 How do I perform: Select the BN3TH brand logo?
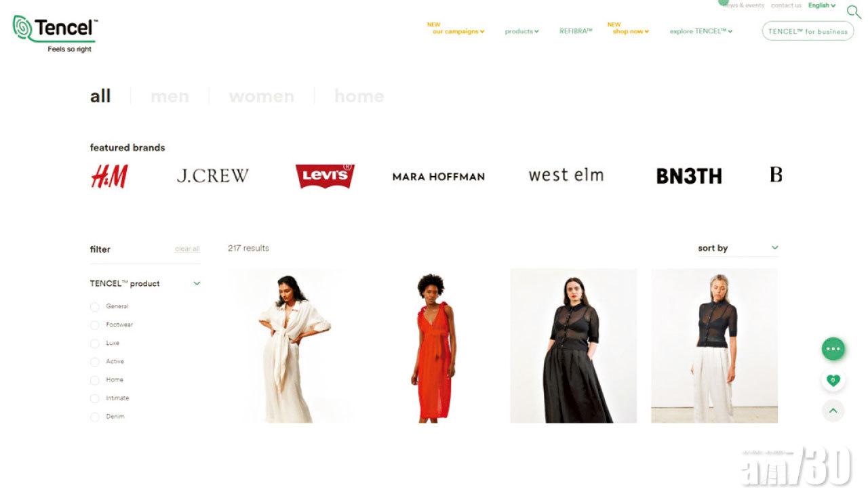pos(689,176)
